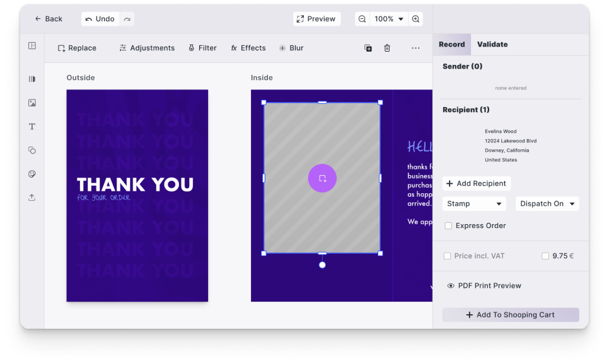Click the Undo button in the top bar
609x364 pixels.
(100, 19)
